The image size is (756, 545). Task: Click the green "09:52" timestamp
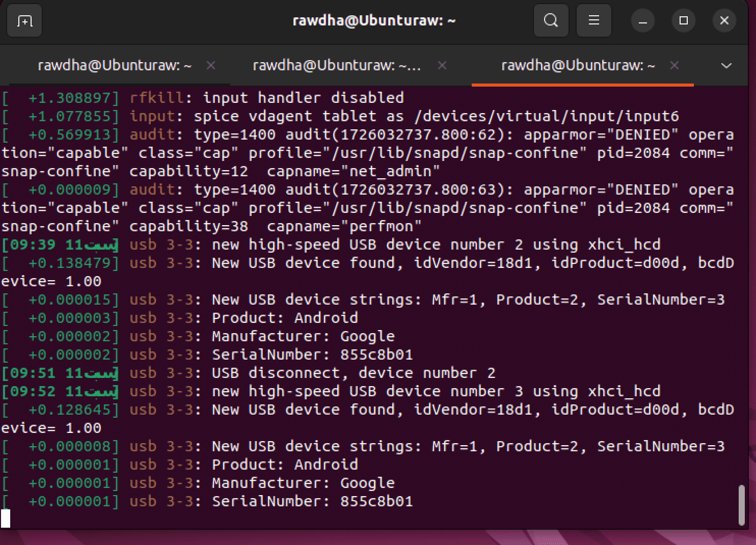(x=32, y=391)
